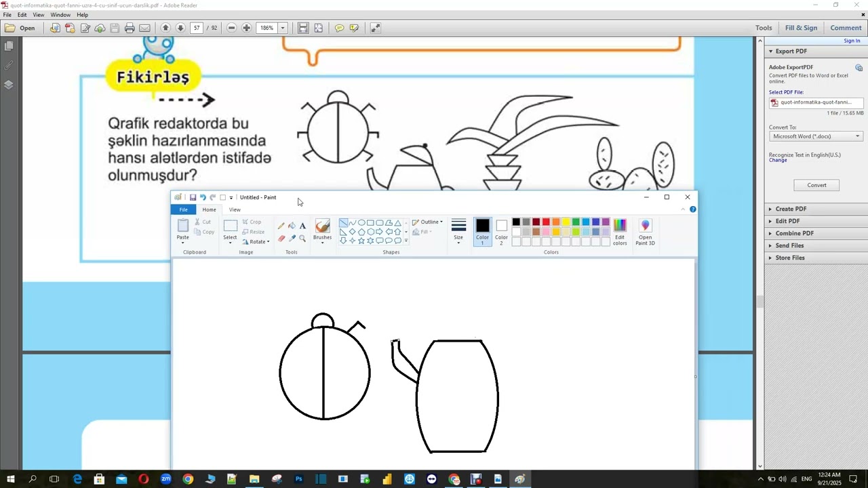Click the Sign In link

click(852, 41)
